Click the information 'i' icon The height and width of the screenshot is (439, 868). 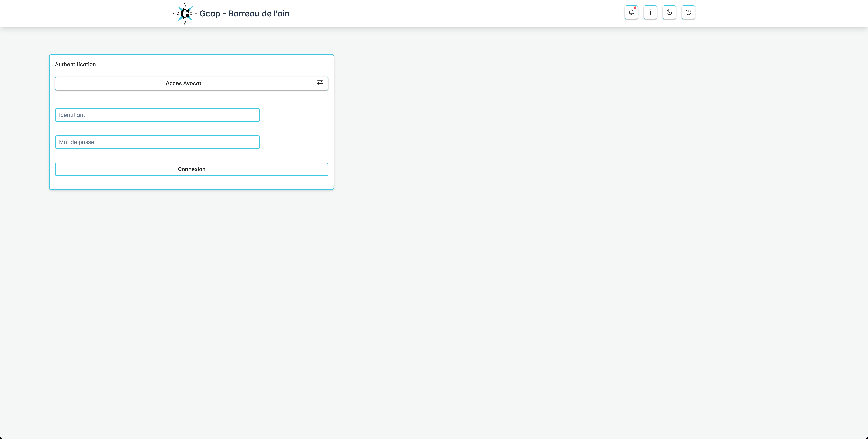pyautogui.click(x=650, y=13)
